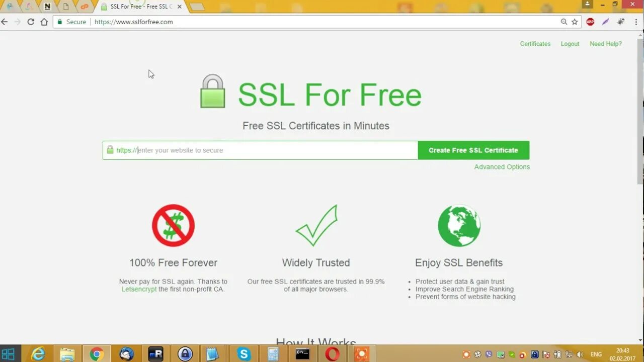Click the large green padlock logo
The width and height of the screenshot is (644, 362).
[213, 91]
